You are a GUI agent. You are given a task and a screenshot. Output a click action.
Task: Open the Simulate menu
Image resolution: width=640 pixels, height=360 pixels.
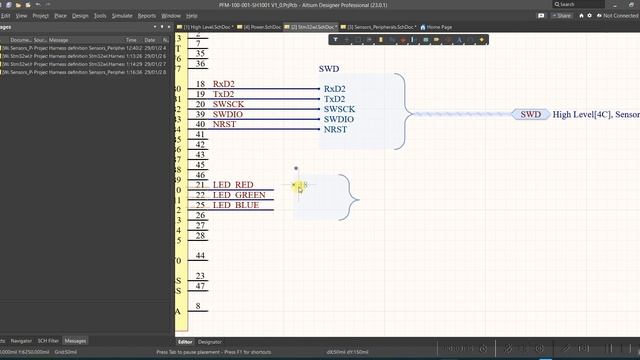(122, 16)
